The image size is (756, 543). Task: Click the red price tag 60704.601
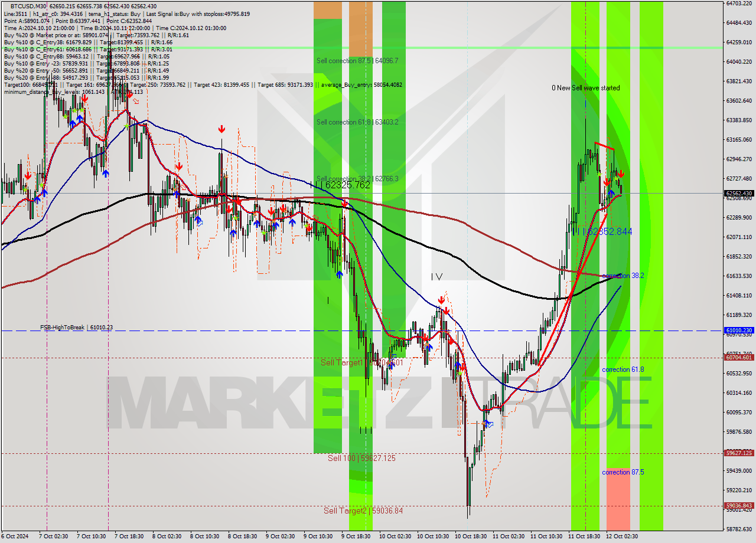pyautogui.click(x=739, y=357)
